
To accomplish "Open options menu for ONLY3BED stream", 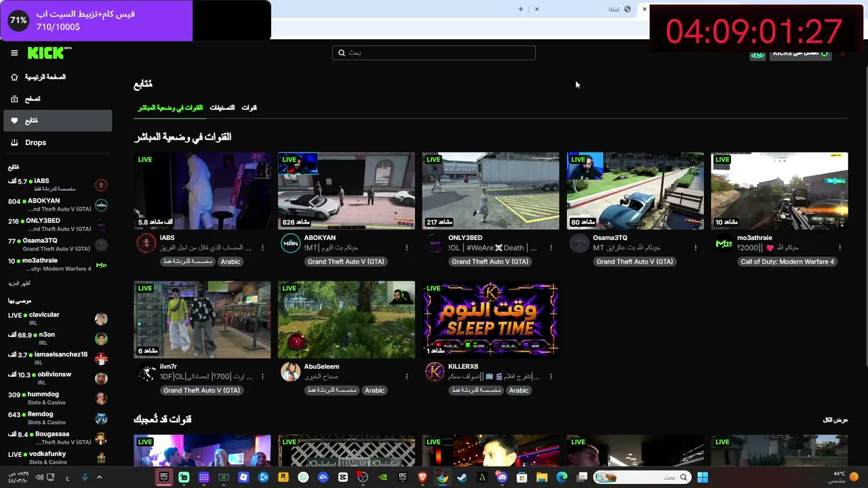I will (551, 247).
